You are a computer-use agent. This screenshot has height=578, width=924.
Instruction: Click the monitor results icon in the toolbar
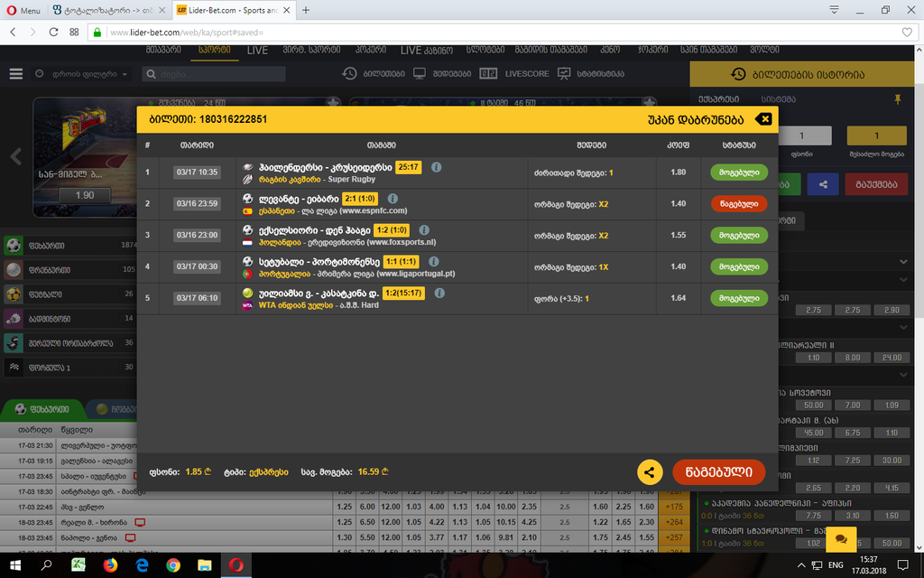tap(419, 74)
